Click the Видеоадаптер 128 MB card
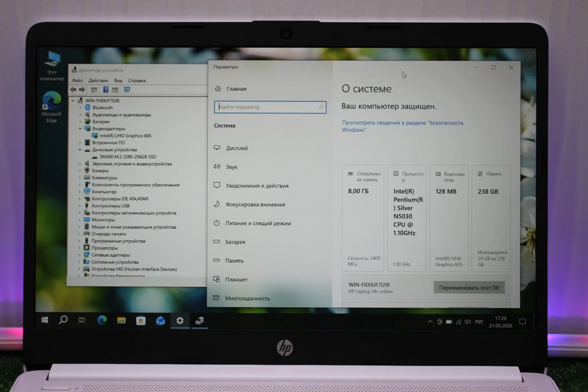 coord(449,218)
